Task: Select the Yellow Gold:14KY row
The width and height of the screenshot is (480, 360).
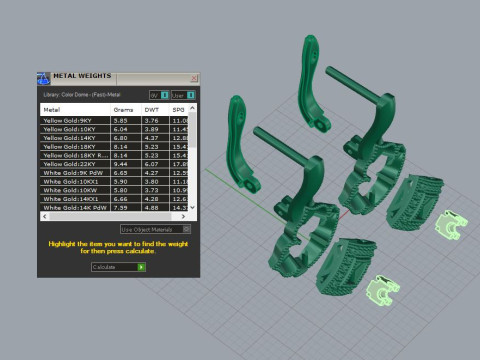Action: tap(114, 138)
